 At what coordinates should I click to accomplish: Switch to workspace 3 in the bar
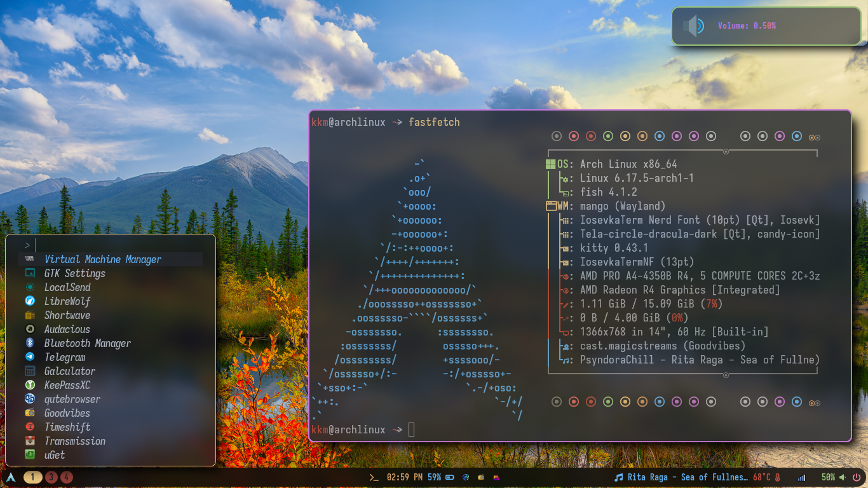coord(51,477)
